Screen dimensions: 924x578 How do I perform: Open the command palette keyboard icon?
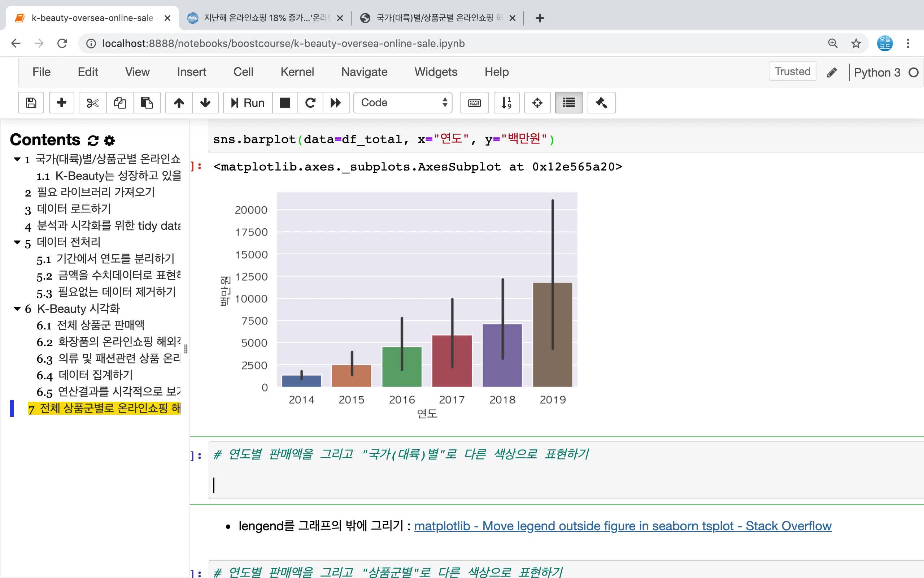(x=474, y=103)
